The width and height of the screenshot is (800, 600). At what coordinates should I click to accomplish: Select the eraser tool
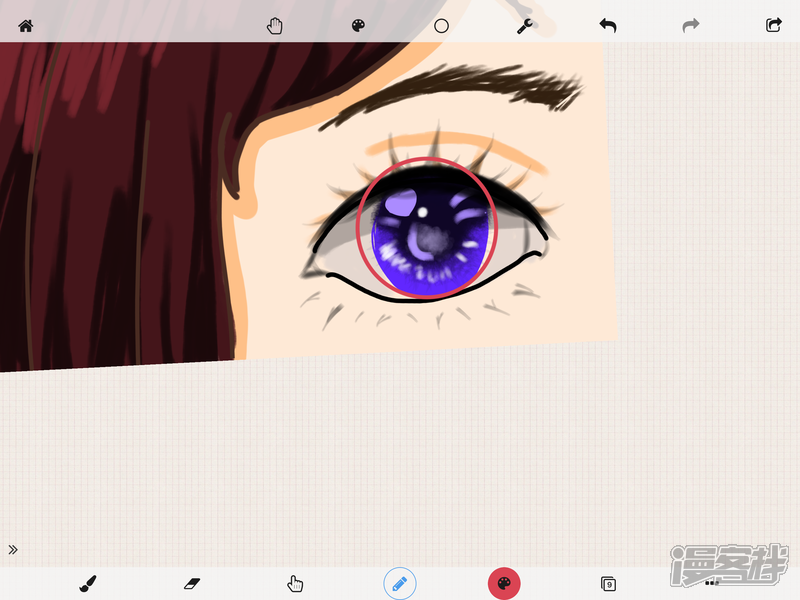tap(192, 583)
